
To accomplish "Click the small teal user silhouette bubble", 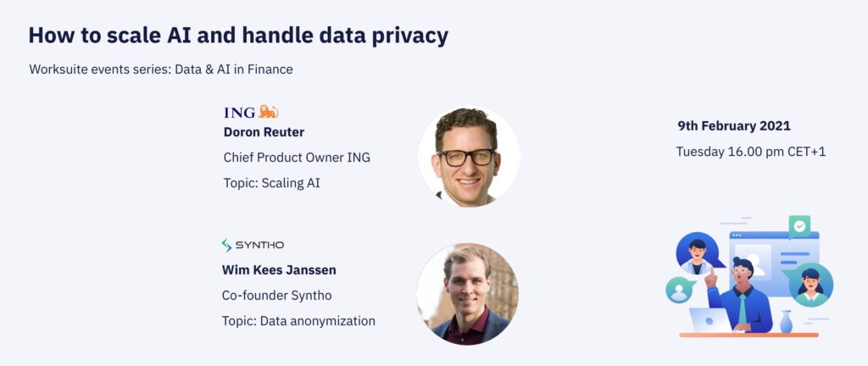I will tap(680, 290).
